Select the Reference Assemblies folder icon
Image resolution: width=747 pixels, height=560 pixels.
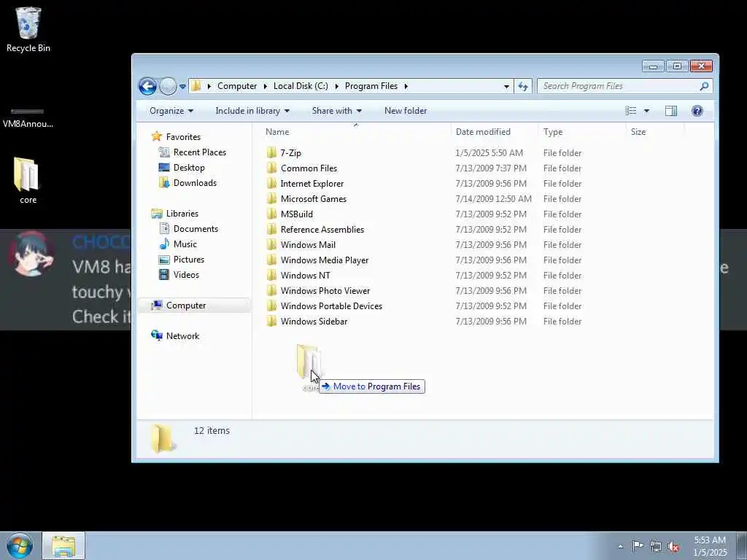(x=271, y=229)
